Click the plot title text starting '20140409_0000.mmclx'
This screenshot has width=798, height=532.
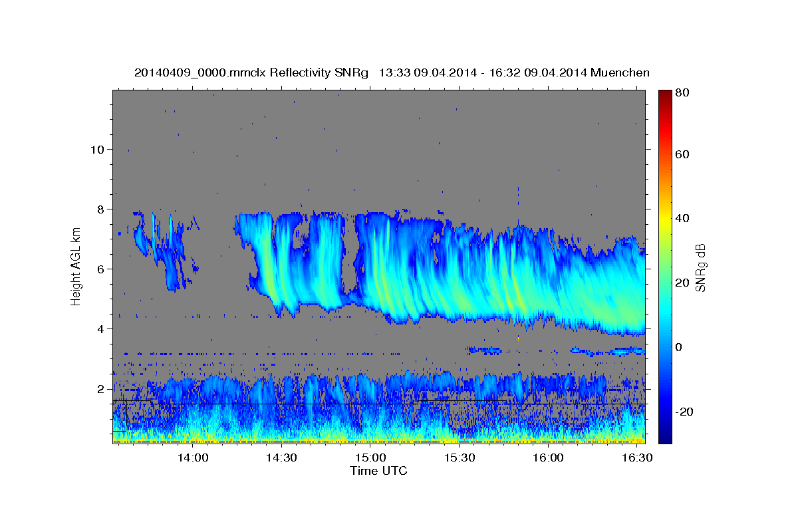tap(392, 72)
